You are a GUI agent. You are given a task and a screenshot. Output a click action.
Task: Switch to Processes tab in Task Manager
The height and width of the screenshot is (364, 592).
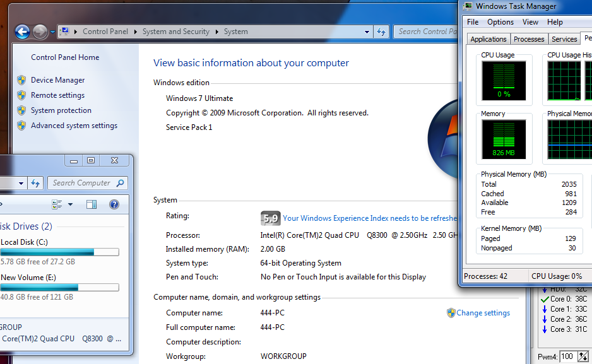[529, 39]
